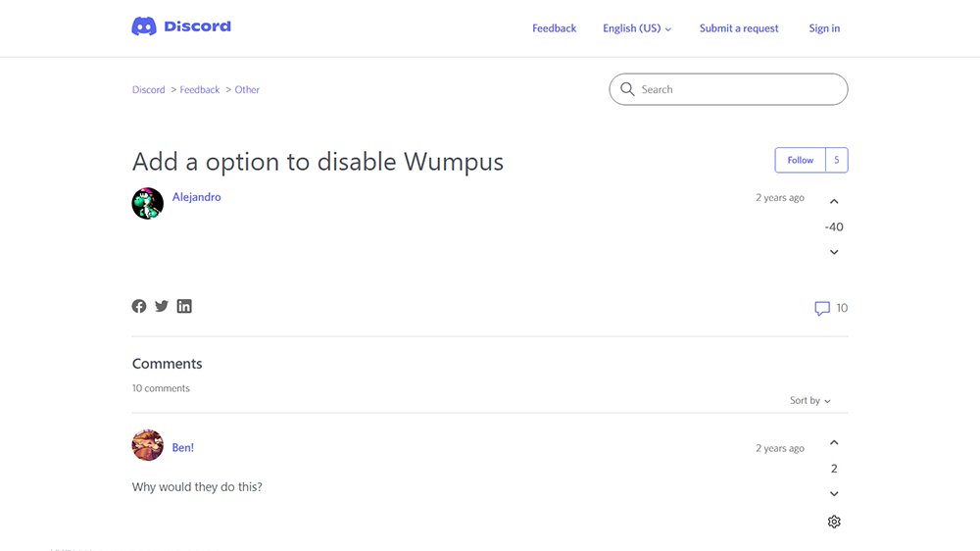
Task: Downvote the post with -40 score
Action: (834, 252)
